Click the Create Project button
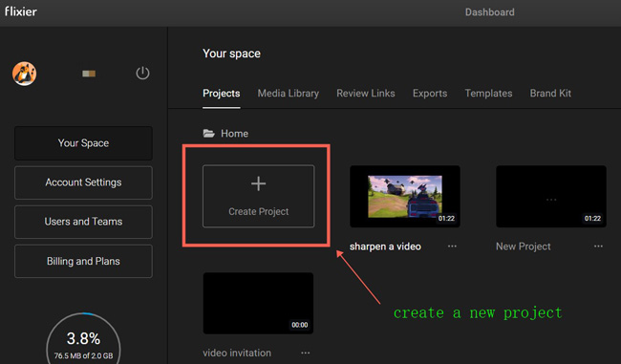This screenshot has width=621, height=364. (259, 196)
